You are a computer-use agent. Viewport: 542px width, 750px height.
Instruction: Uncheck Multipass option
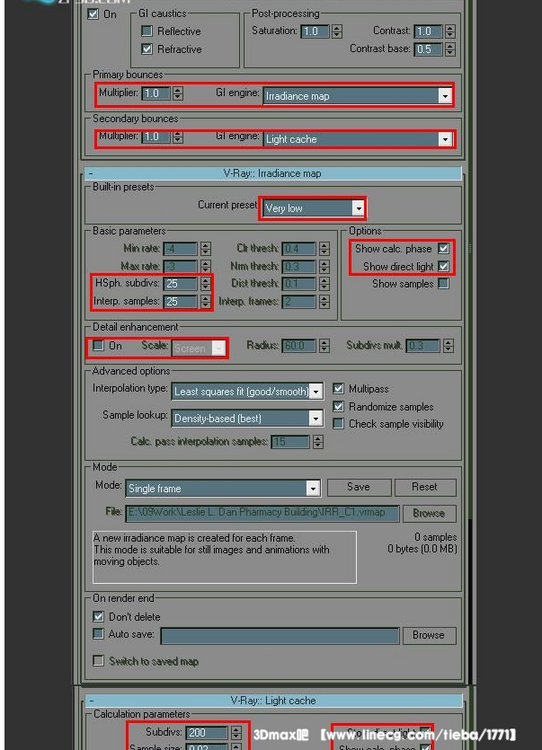[x=338, y=388]
